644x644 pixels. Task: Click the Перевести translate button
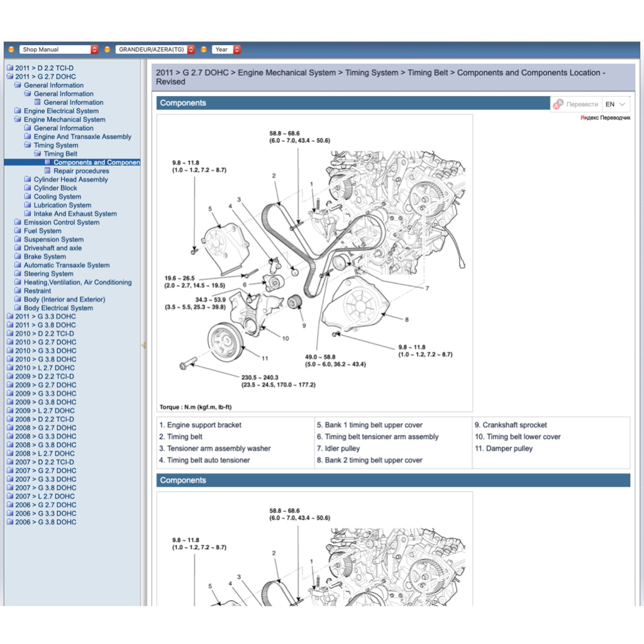click(582, 104)
